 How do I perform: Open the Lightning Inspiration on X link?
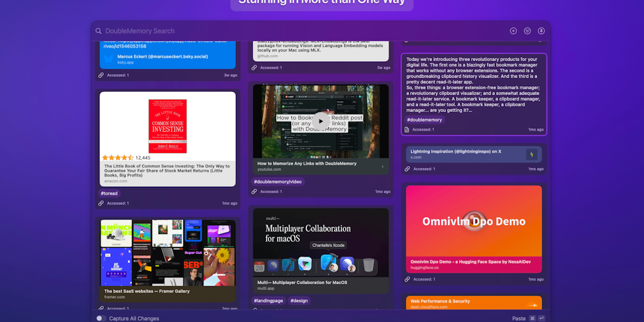coord(474,155)
